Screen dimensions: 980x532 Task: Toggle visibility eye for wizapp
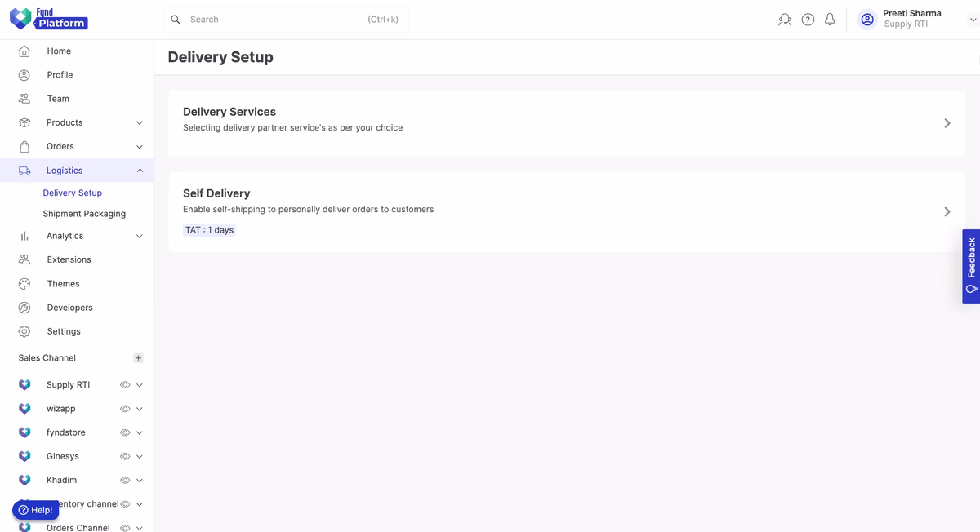point(125,409)
